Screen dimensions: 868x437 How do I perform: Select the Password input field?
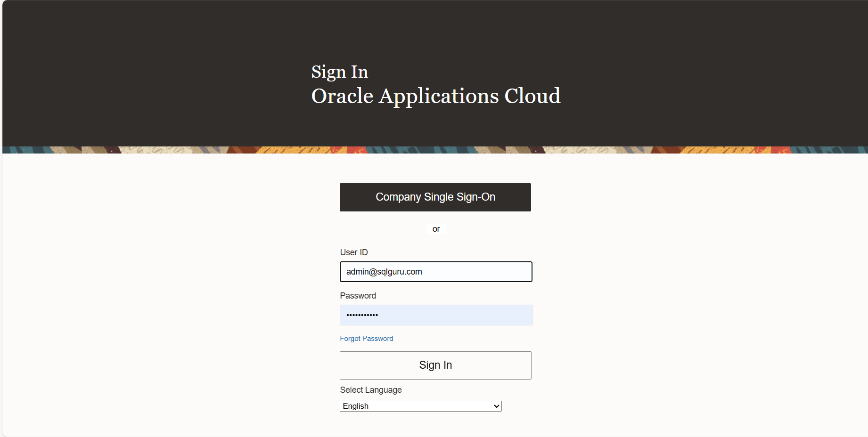pyautogui.click(x=436, y=315)
